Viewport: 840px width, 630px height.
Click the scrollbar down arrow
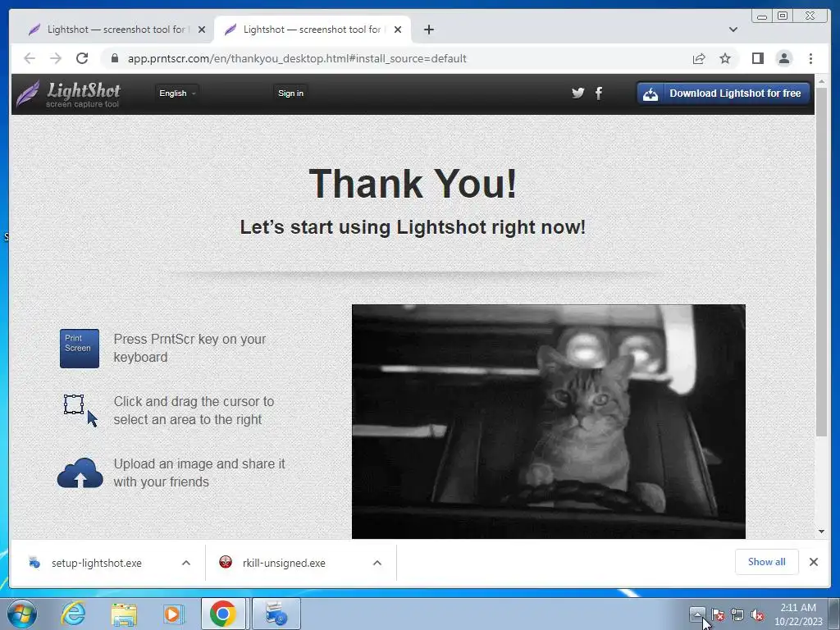(x=821, y=532)
